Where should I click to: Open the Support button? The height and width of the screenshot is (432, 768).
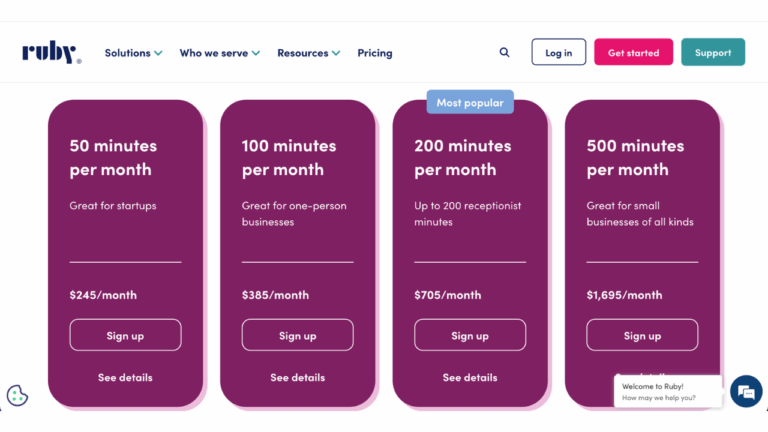click(x=713, y=53)
